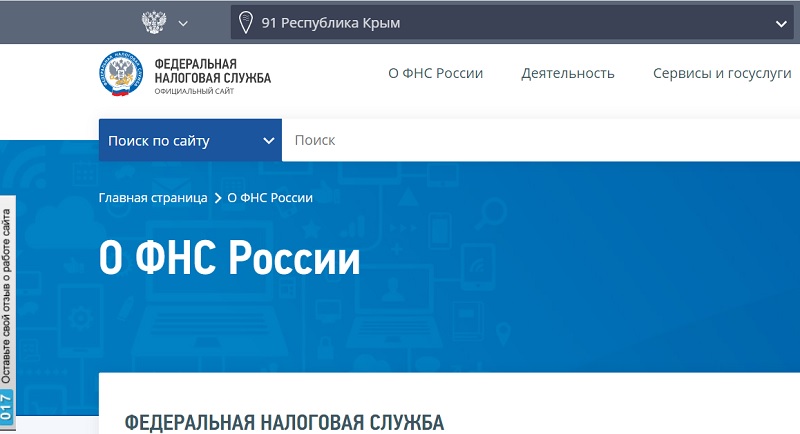The width and height of the screenshot is (800, 434).
Task: Click the Russian coat of arms icon
Action: (x=154, y=22)
